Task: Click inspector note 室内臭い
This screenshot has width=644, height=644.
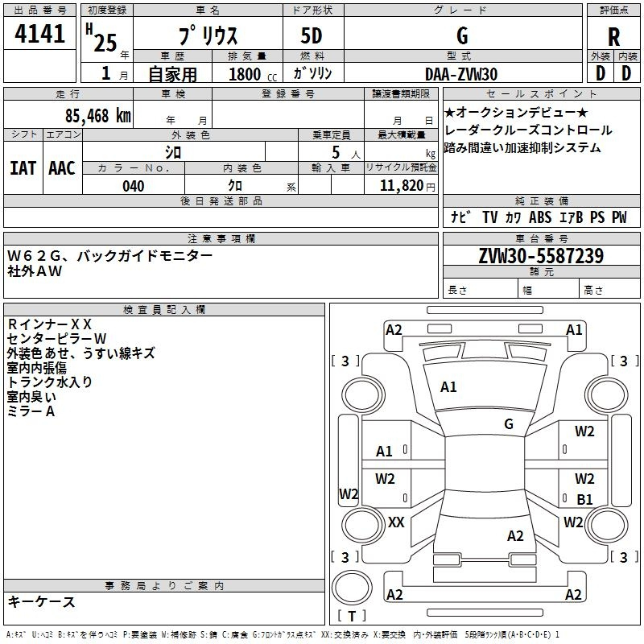Action: (x=31, y=397)
